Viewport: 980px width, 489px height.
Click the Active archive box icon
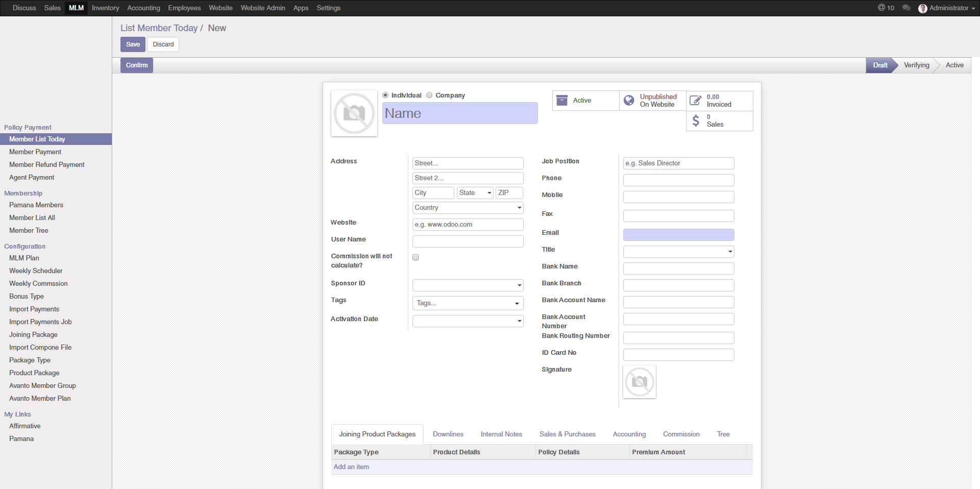(x=562, y=101)
